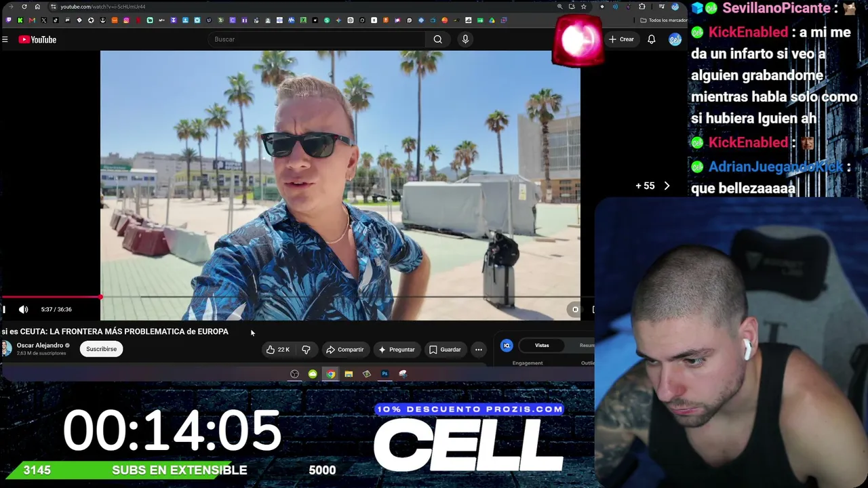Click KickEnabled's chat message about infarto
Screen dimensions: 868x488
(774, 75)
